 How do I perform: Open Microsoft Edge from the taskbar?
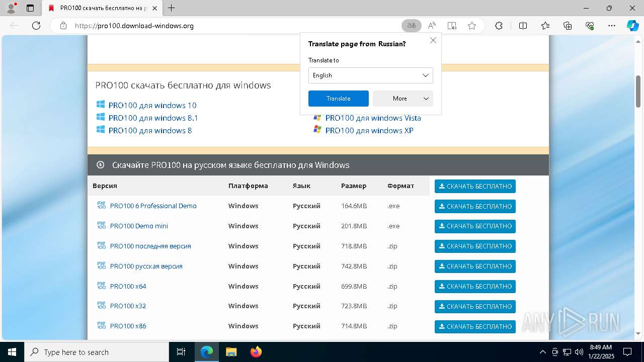click(x=207, y=352)
